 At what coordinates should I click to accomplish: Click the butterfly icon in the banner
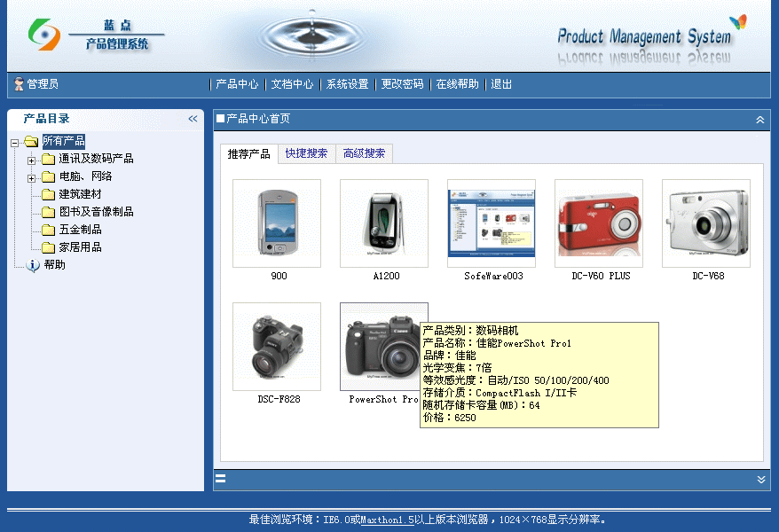(738, 22)
